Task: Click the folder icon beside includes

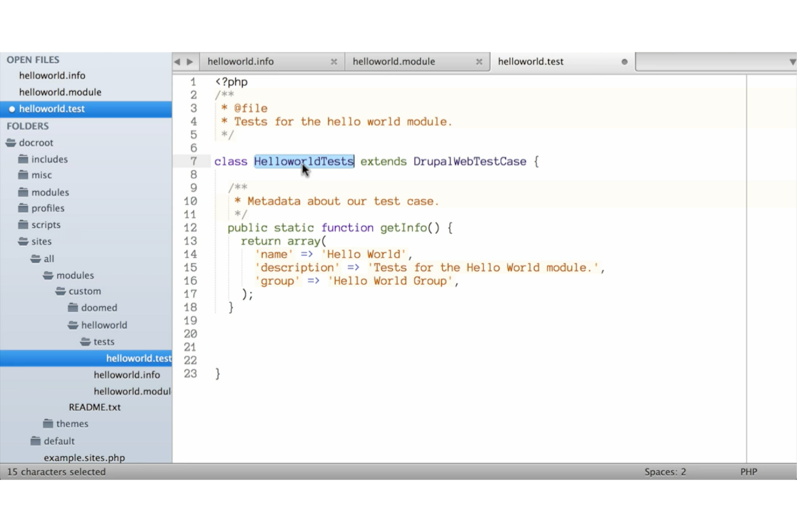Action: pyautogui.click(x=24, y=159)
